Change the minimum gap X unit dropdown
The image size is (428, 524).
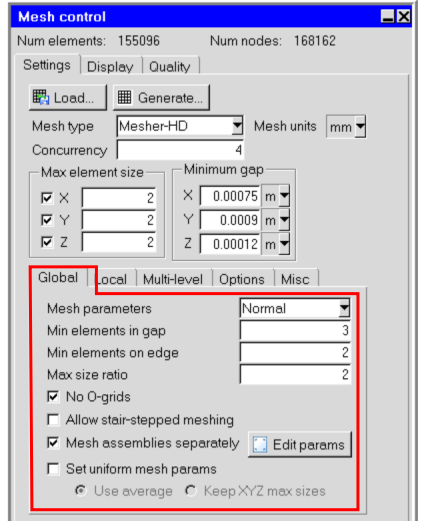pyautogui.click(x=284, y=196)
